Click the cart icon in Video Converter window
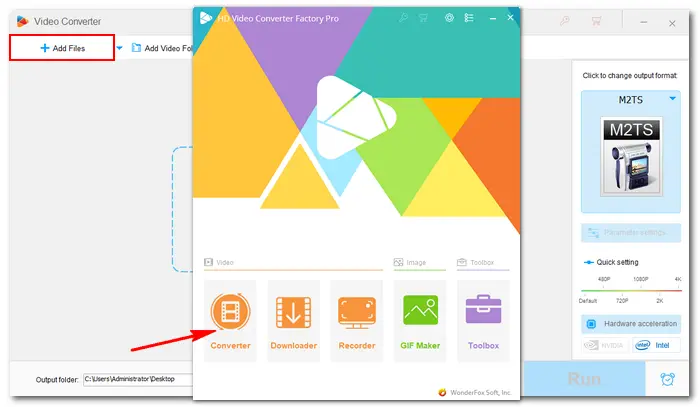 point(596,21)
